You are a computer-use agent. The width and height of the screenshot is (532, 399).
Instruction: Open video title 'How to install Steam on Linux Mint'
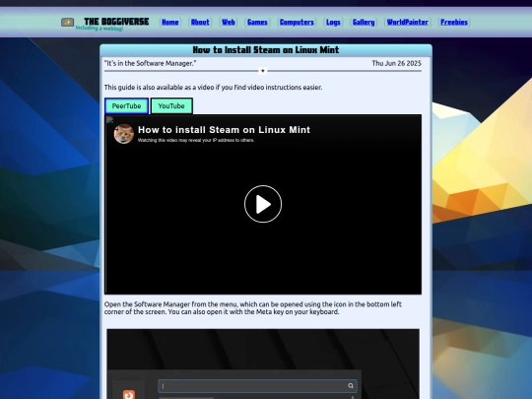224,130
